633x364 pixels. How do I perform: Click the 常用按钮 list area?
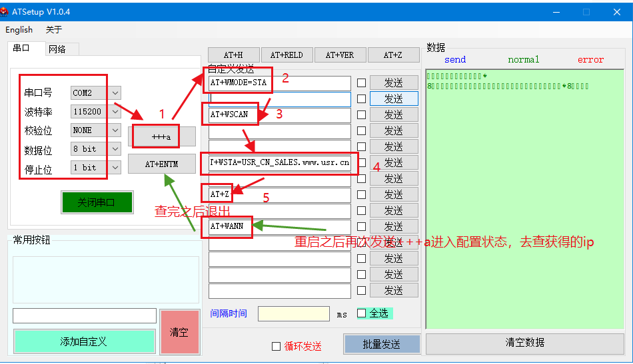click(106, 279)
